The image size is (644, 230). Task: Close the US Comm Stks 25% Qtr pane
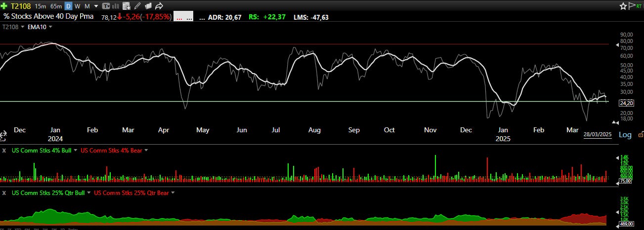pos(4,192)
